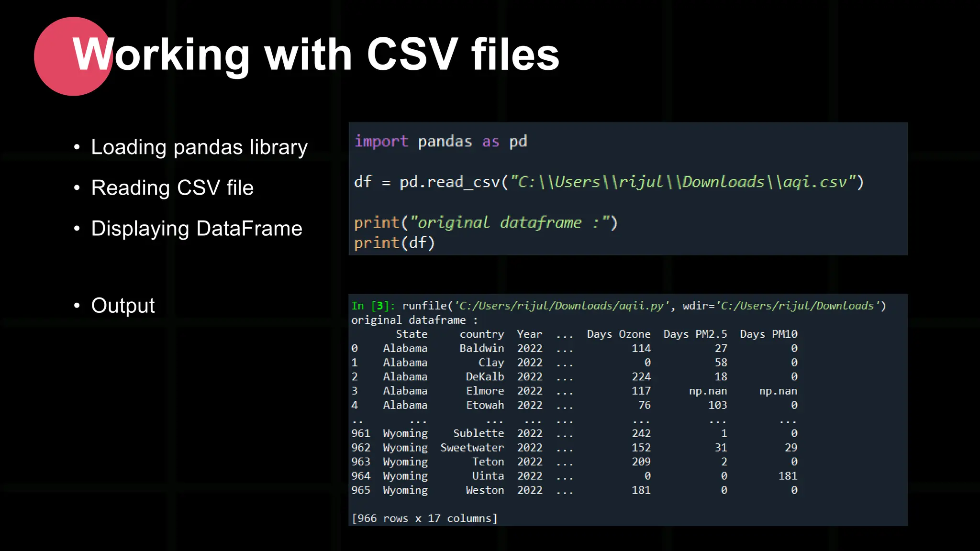Screen dimensions: 980x551
Task: Click the 'Displaying DataFrame' bullet
Action: coord(197,229)
